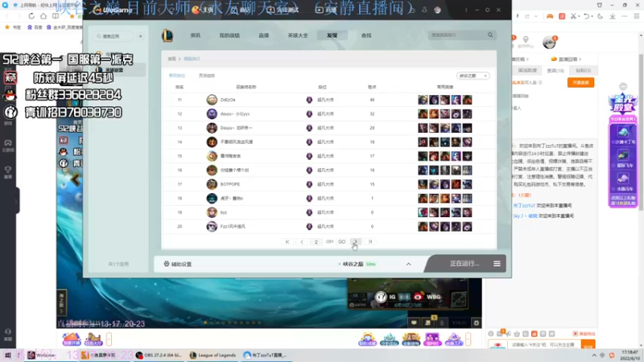
Task: Click summoner name BOTPOPE
Action: pyautogui.click(x=230, y=184)
